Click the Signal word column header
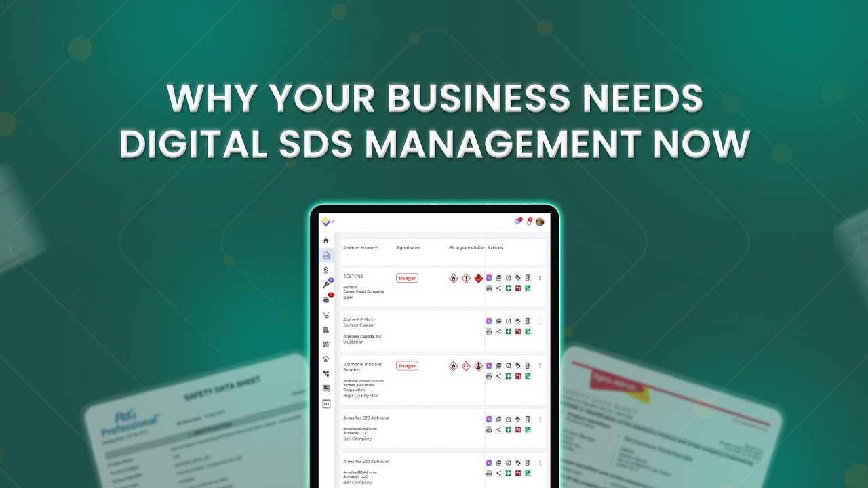Screen dimensions: 868x488 pos(408,248)
